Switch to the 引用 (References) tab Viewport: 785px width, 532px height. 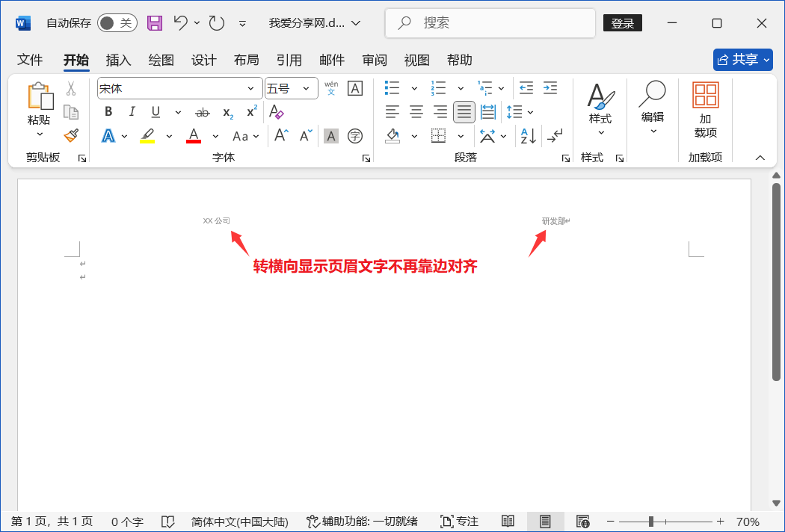[x=289, y=60]
